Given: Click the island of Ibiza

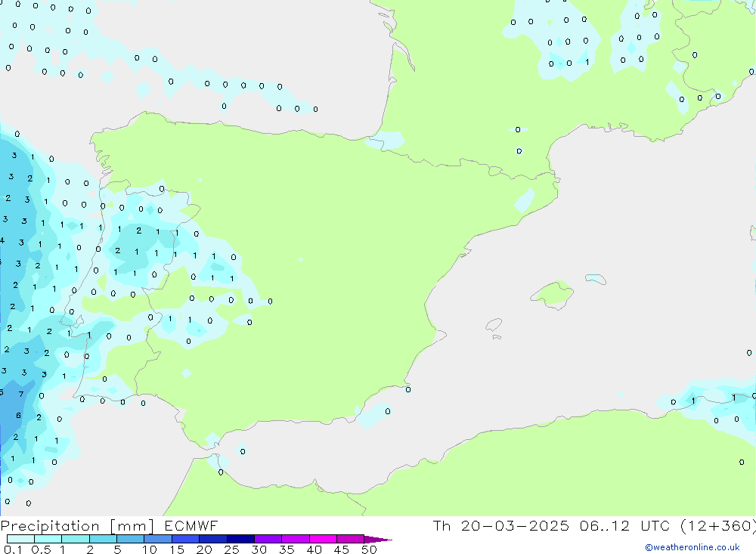Looking at the screenshot, I should [x=494, y=324].
